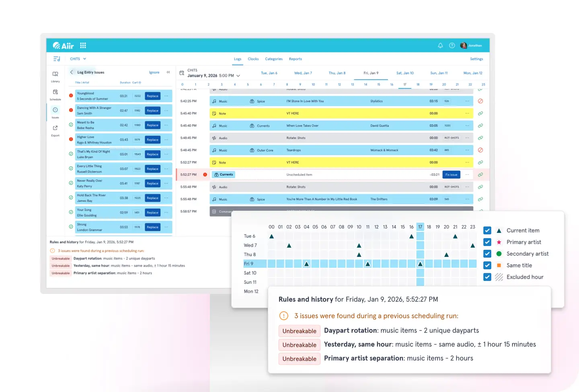Open the help icon in the top bar
The height and width of the screenshot is (392, 579).
point(451,45)
